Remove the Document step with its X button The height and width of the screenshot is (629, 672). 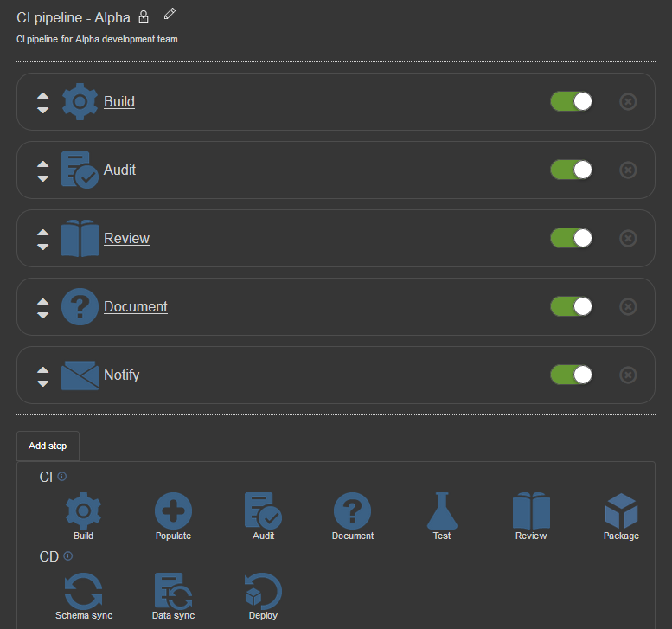coord(628,306)
